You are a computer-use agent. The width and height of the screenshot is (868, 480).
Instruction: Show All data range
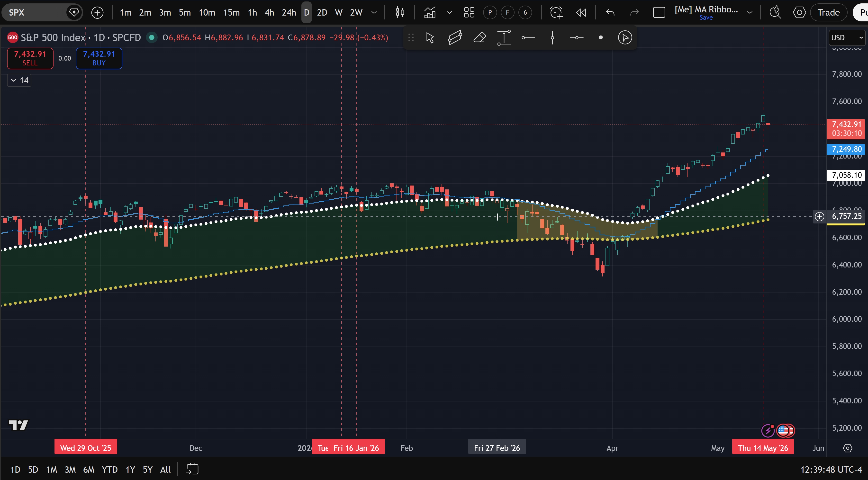click(x=165, y=470)
